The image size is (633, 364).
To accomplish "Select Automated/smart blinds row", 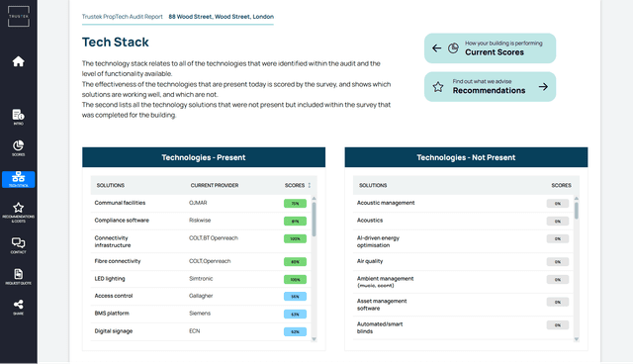I will pos(463,327).
